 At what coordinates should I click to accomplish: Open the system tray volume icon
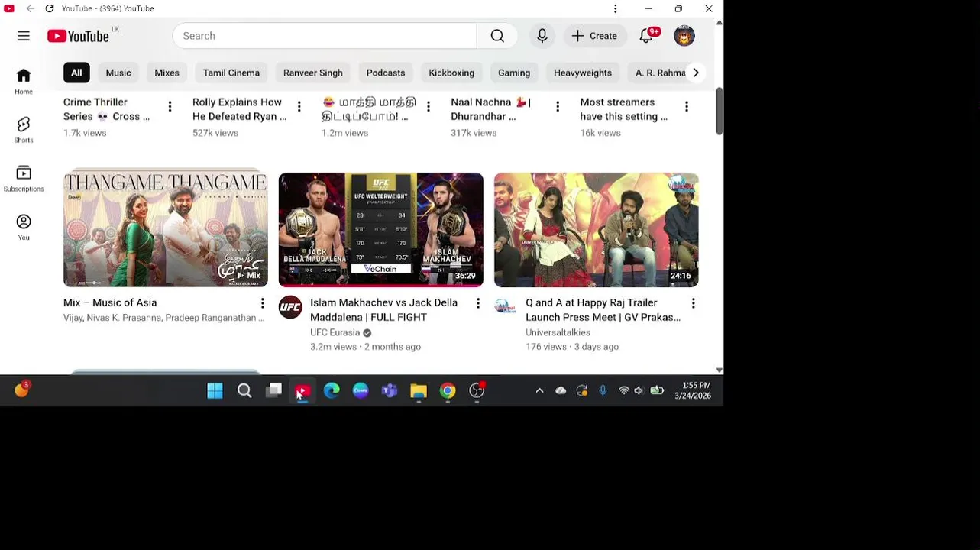coord(639,390)
